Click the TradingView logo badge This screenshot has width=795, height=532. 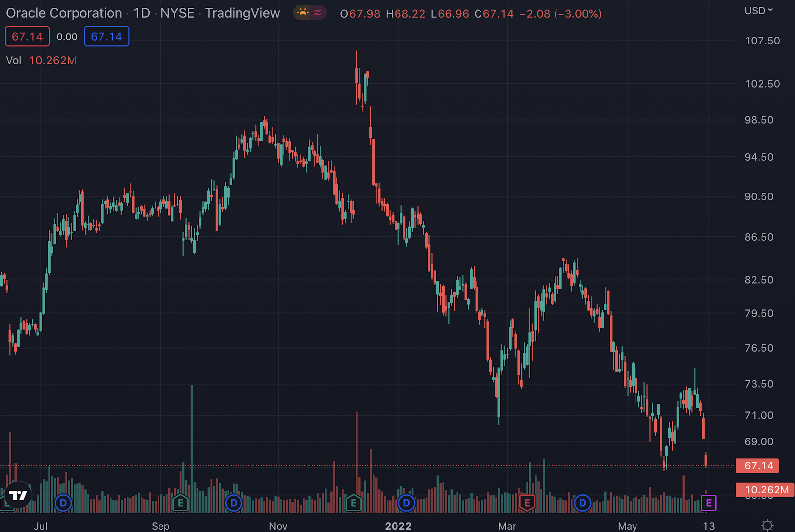point(18,495)
